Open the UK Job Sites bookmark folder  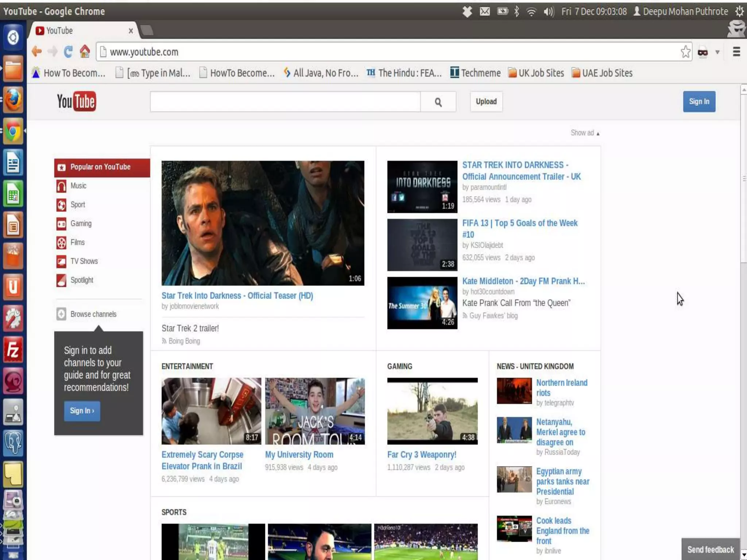pos(536,73)
